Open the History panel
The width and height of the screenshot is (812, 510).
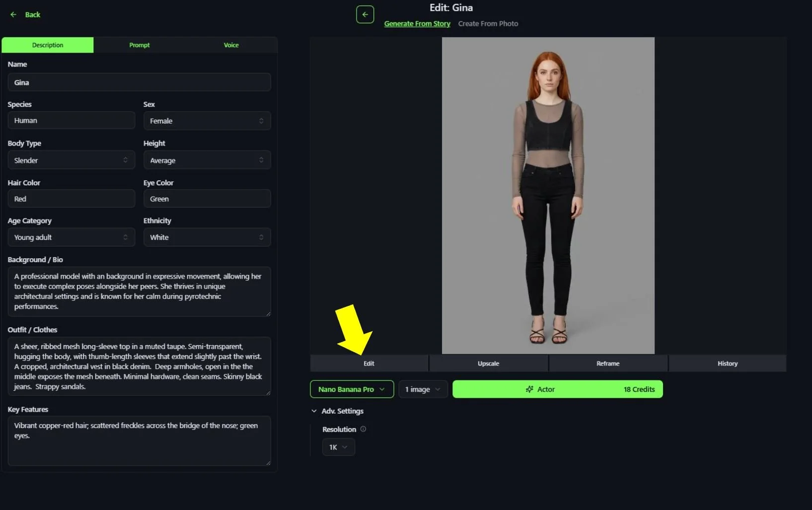pyautogui.click(x=727, y=363)
